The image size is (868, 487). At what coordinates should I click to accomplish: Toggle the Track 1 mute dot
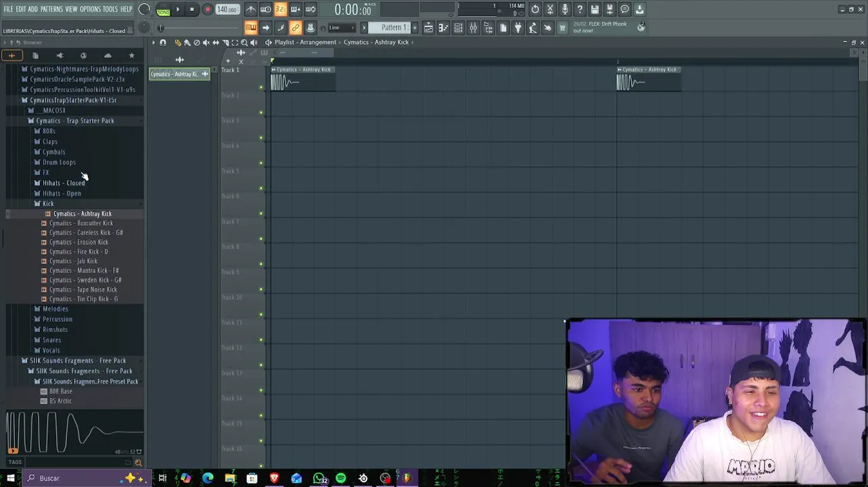pos(261,87)
